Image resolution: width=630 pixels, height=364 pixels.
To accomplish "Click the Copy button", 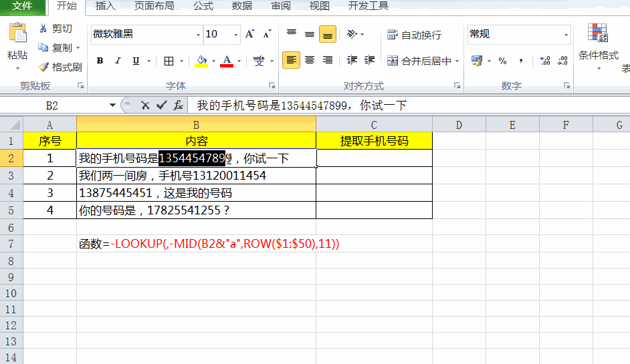I will click(x=55, y=47).
